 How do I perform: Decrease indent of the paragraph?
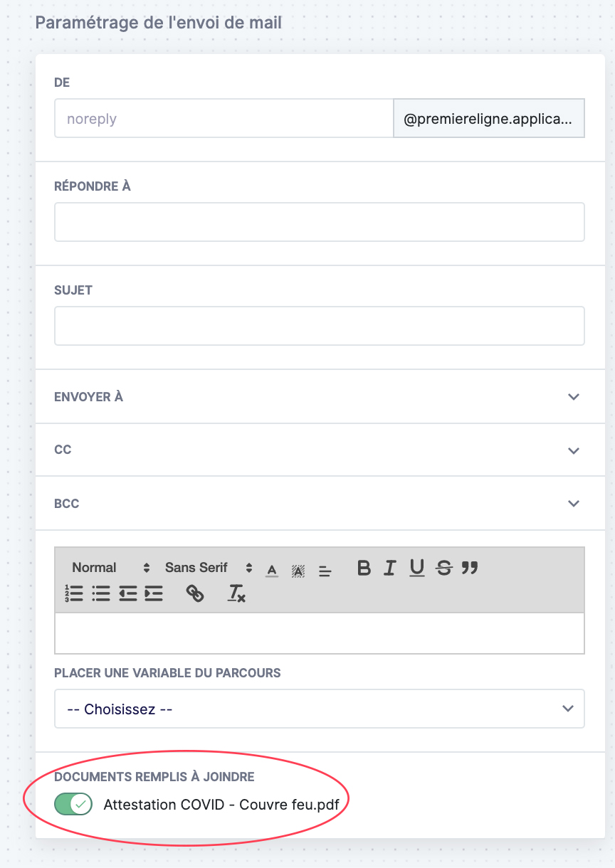click(127, 593)
